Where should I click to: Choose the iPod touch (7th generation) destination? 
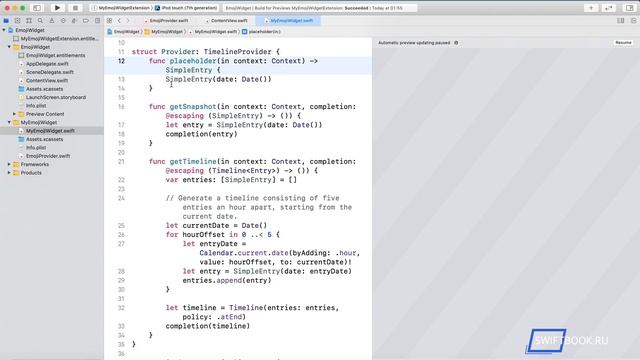coord(186,8)
